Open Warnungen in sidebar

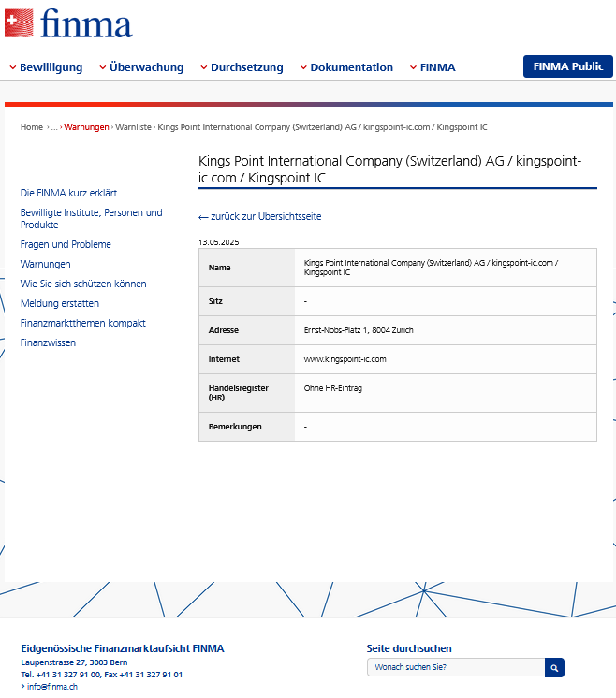(x=46, y=264)
